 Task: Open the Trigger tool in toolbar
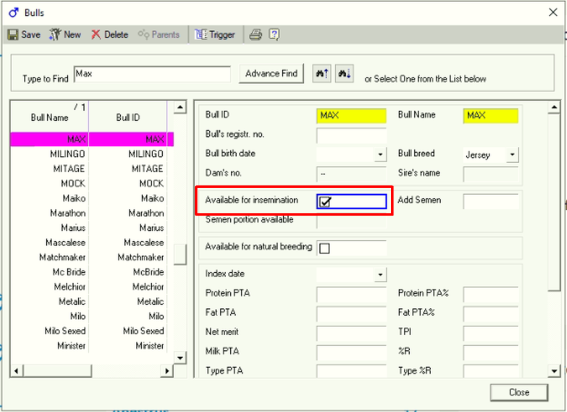(215, 35)
